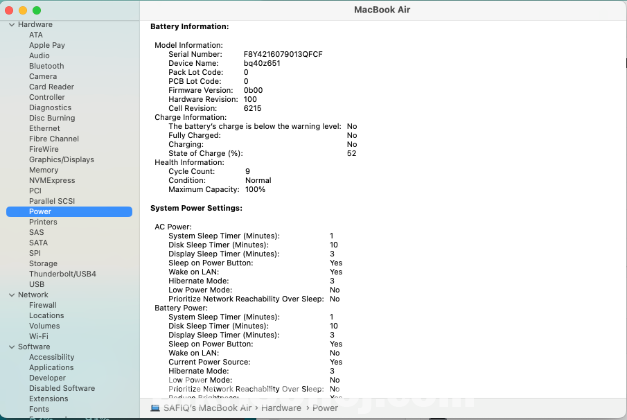Open Fonts under Software
The height and width of the screenshot is (420, 627).
click(x=39, y=409)
